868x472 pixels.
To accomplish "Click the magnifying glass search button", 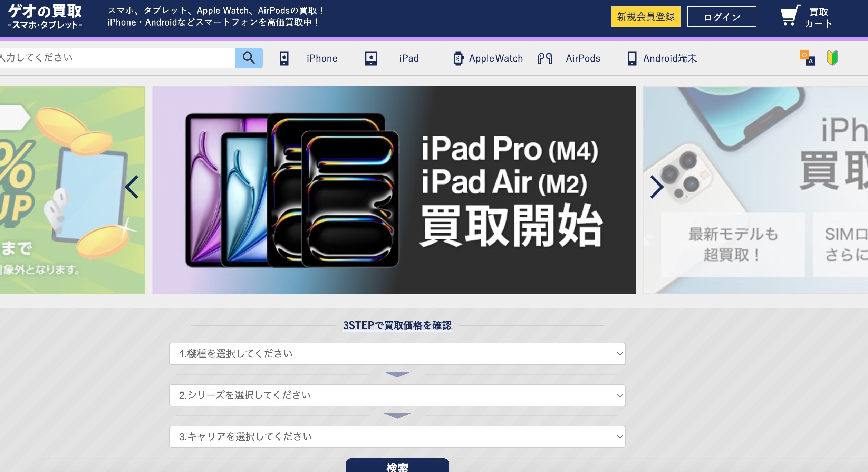I will [x=249, y=58].
